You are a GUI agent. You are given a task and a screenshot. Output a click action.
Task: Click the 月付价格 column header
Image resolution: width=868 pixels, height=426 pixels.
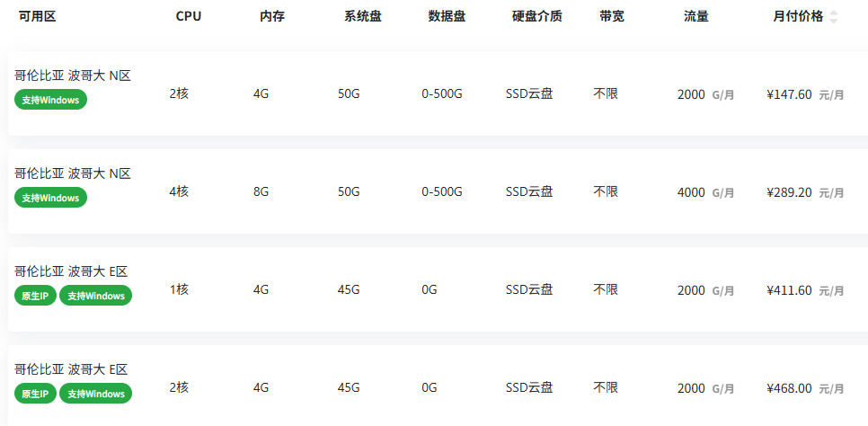click(x=797, y=16)
